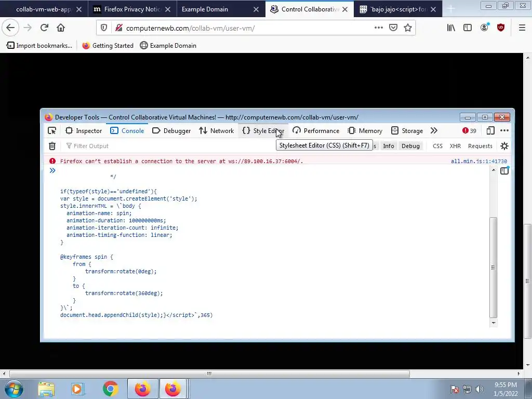Save page to Pocket
The image size is (532, 399).
(393, 28)
